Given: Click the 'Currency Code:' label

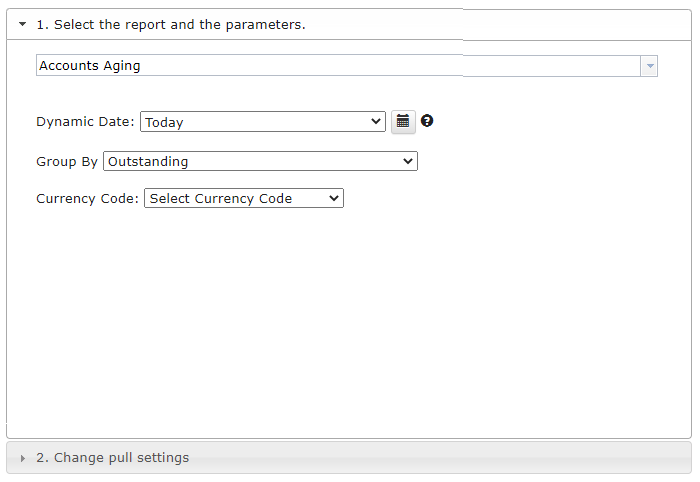Looking at the screenshot, I should pyautogui.click(x=88, y=199).
